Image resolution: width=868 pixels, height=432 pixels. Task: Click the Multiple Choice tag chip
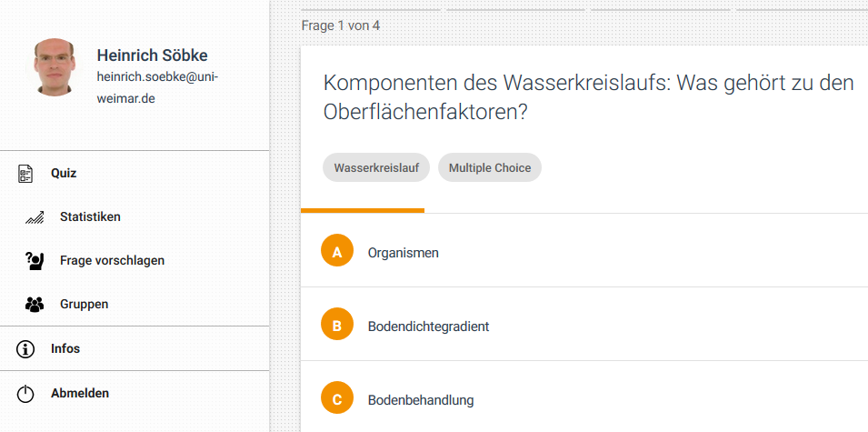click(x=490, y=168)
